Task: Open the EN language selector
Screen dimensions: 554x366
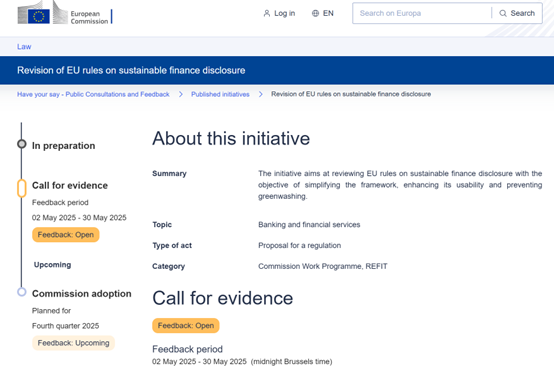Action: pos(323,13)
